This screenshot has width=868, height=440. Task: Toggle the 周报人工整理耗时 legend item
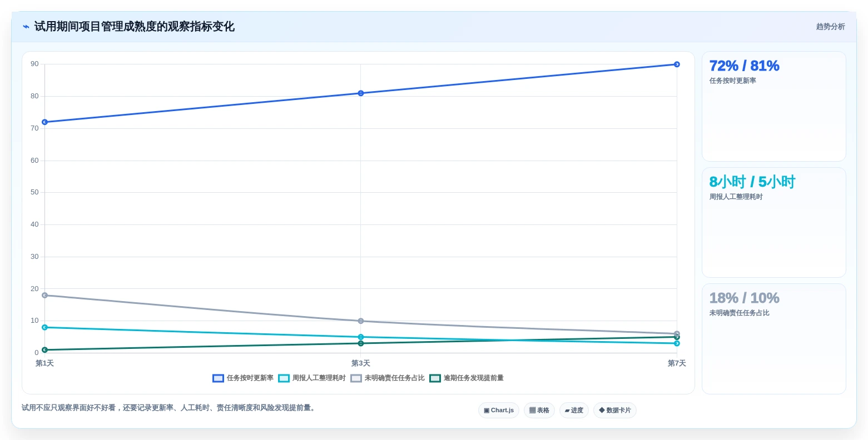pyautogui.click(x=312, y=378)
